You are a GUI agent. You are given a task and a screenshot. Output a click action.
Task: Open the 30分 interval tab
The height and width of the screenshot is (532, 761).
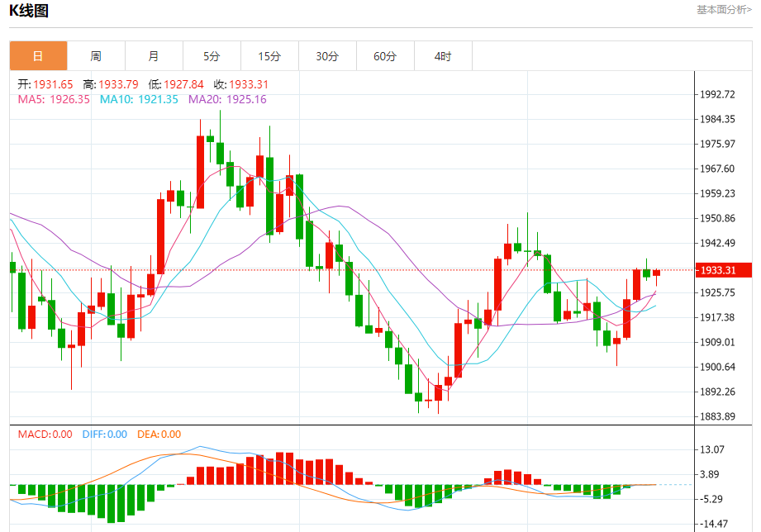(x=327, y=56)
